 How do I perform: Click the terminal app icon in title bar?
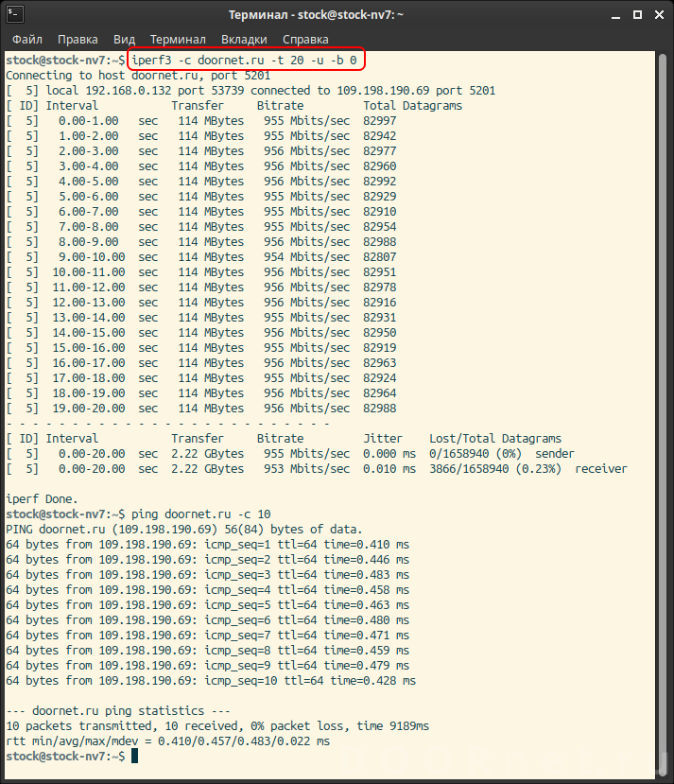coord(13,15)
